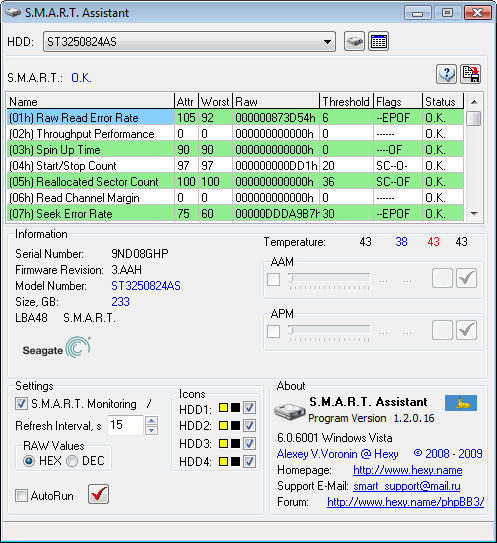497x543 pixels.
Task: Open the http://www.hexy.name homepage link
Action: pyautogui.click(x=408, y=470)
